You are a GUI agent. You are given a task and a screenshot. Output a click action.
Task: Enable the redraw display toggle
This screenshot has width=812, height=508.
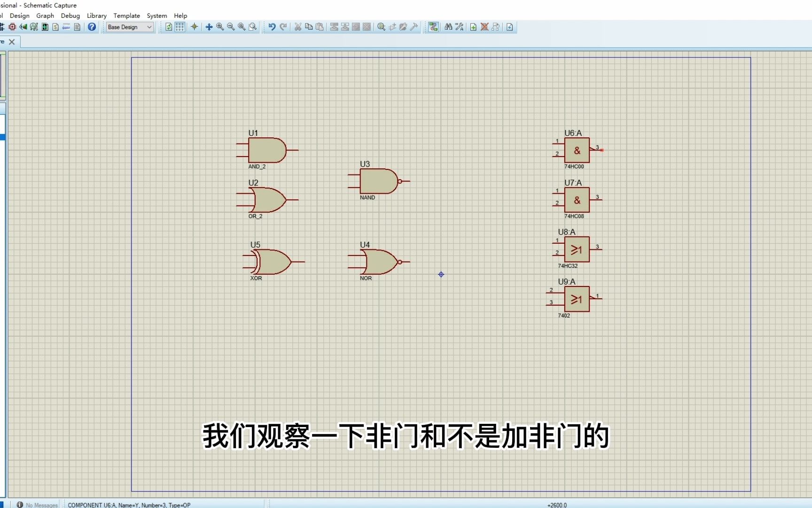[168, 27]
